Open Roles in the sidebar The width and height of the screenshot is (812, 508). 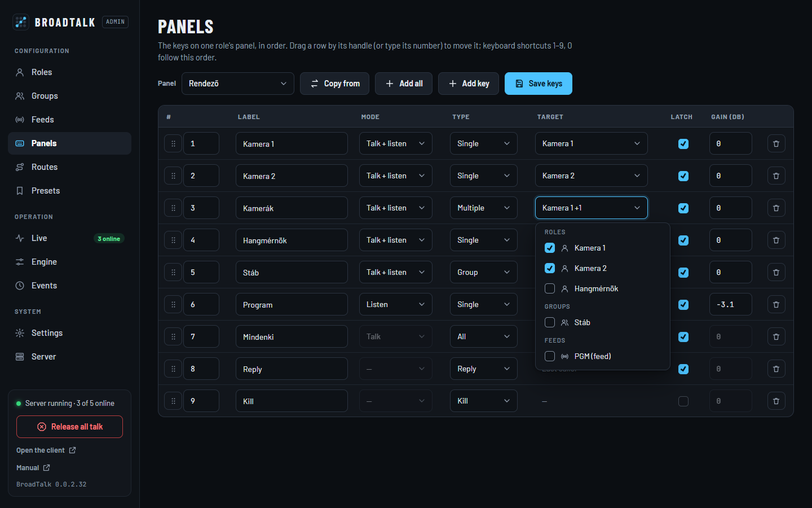click(x=70, y=72)
